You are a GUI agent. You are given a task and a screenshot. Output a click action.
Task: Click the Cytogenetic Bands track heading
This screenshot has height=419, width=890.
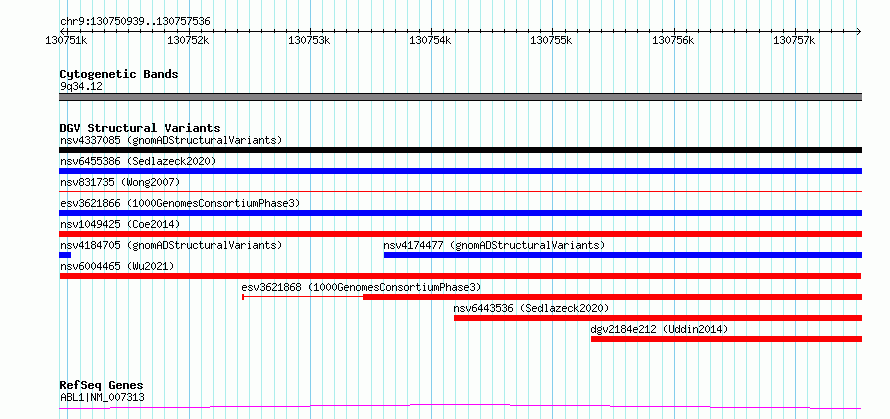[119, 74]
